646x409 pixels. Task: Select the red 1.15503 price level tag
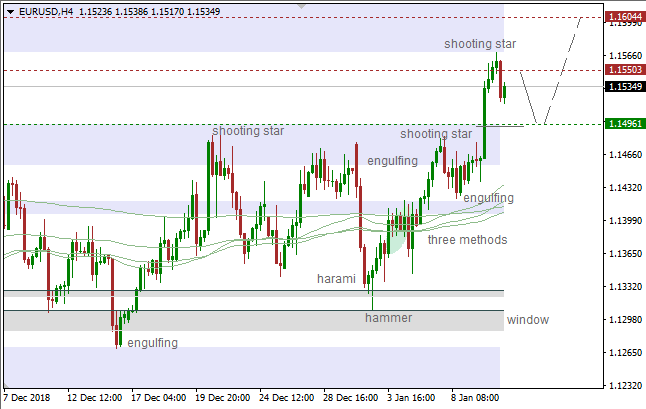625,70
